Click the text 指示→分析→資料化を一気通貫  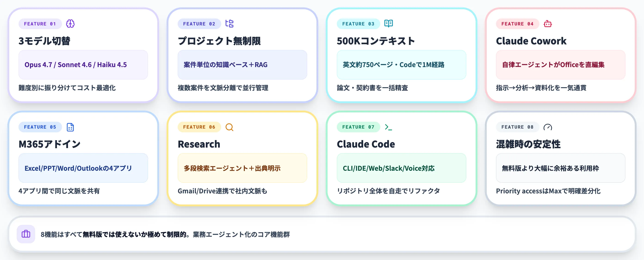click(x=541, y=88)
